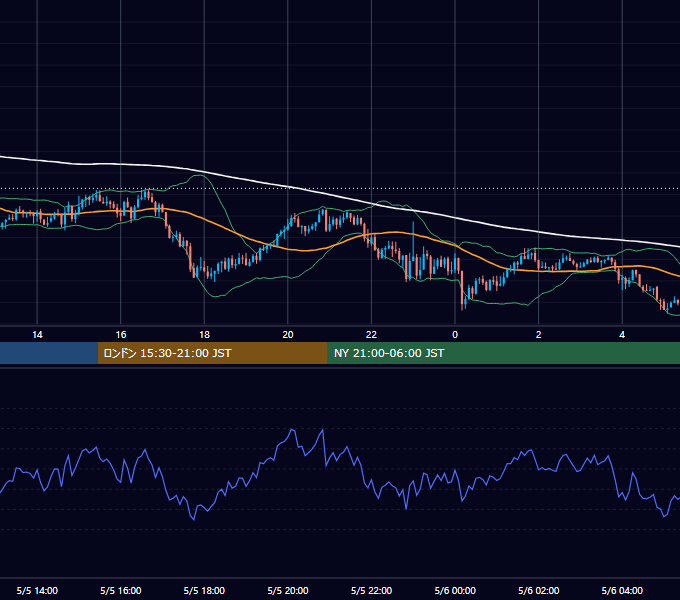The width and height of the screenshot is (680, 600).
Task: Click the 5/5 22:00 date label
Action: pyautogui.click(x=371, y=590)
